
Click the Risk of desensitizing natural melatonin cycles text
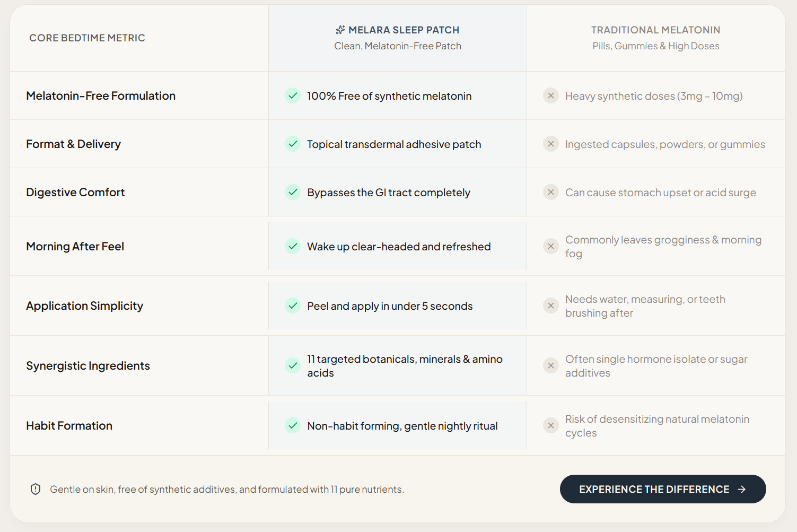pos(658,426)
